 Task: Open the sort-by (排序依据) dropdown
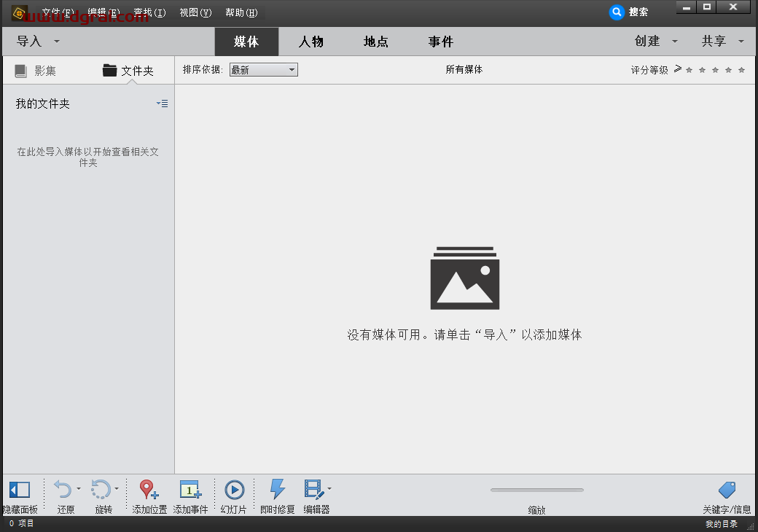click(263, 70)
